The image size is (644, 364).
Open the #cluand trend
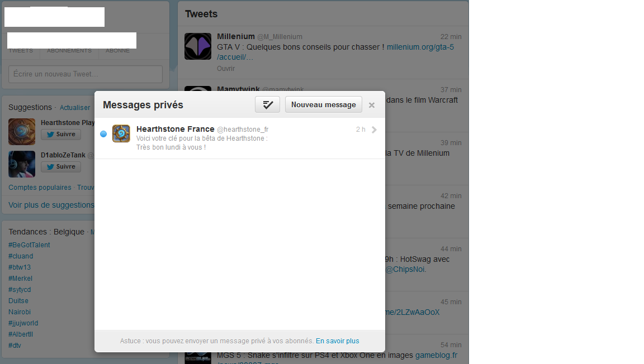click(21, 256)
